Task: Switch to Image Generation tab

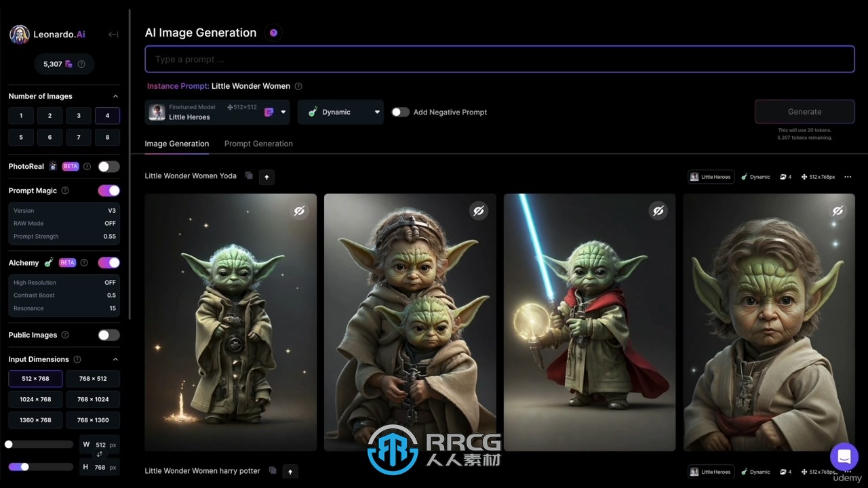Action: tap(177, 144)
